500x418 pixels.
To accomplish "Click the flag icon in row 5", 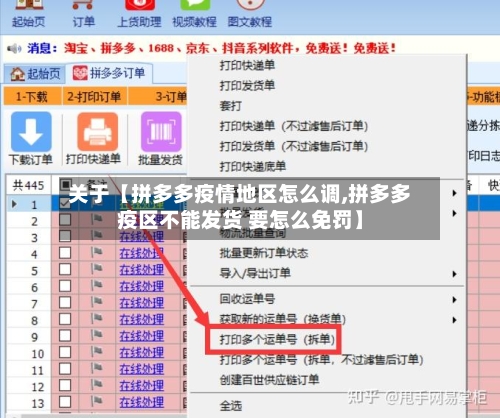I will pos(96,269).
